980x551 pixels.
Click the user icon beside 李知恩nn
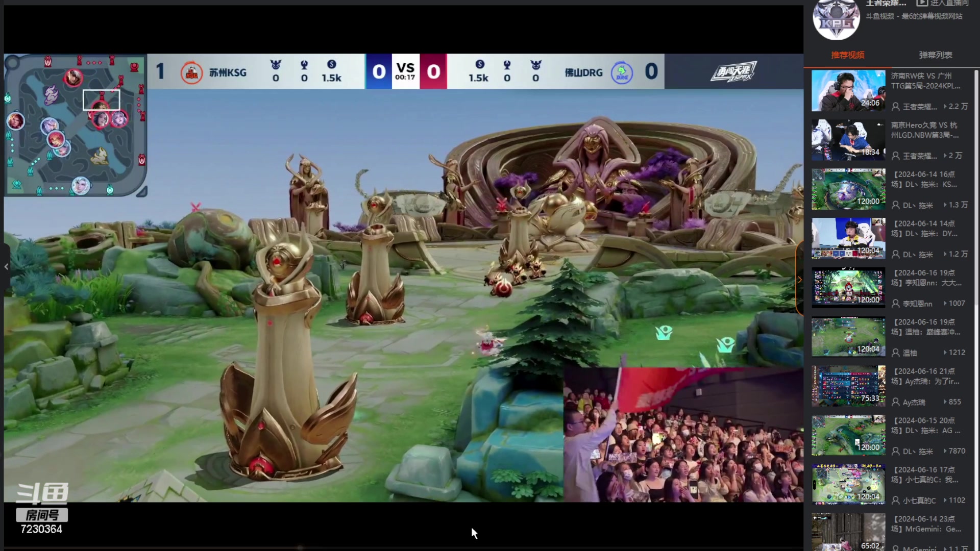point(896,304)
